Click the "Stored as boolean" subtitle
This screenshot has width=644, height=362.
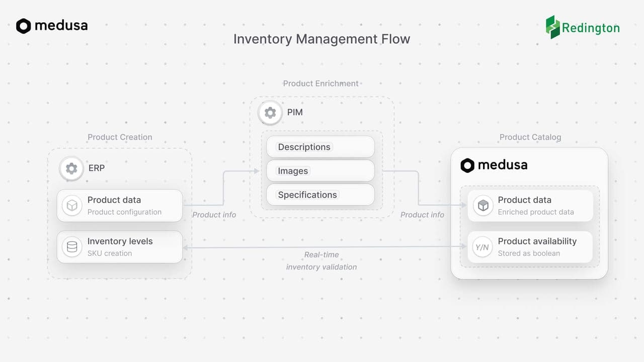click(x=529, y=253)
